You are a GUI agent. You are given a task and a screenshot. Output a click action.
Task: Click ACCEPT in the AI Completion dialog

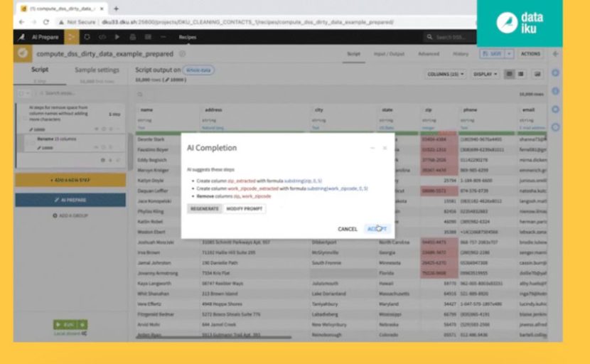click(377, 229)
